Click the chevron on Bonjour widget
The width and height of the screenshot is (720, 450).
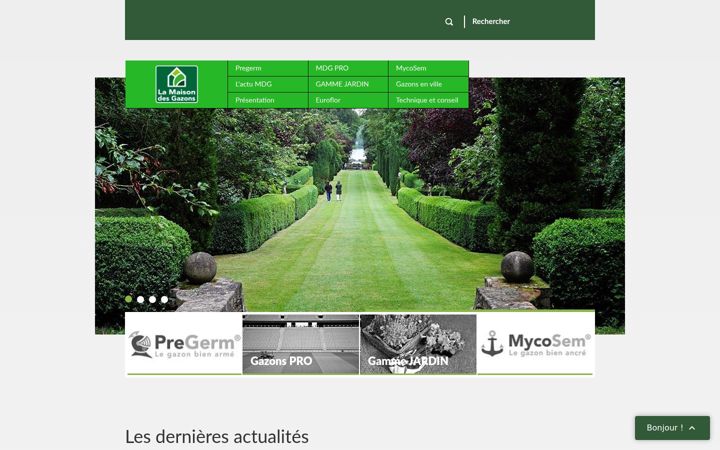point(692,428)
